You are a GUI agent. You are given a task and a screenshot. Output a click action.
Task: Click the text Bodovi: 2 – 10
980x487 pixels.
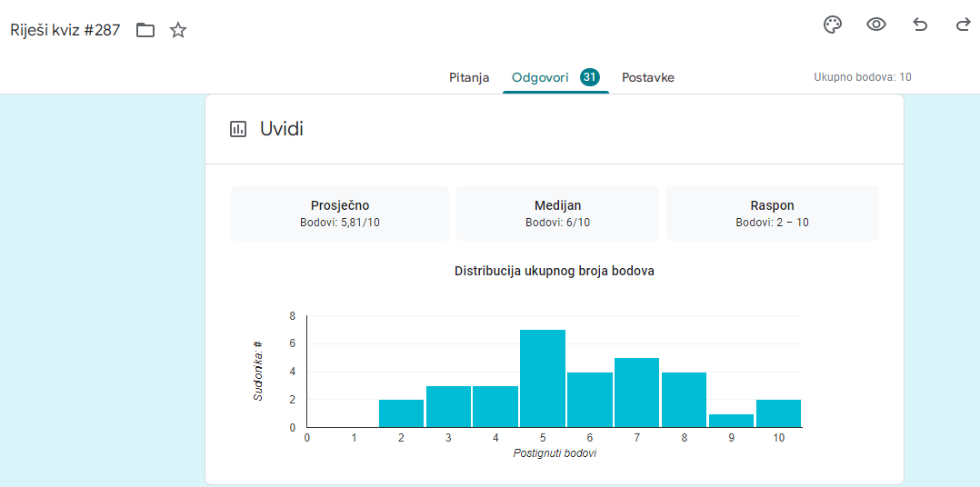773,223
